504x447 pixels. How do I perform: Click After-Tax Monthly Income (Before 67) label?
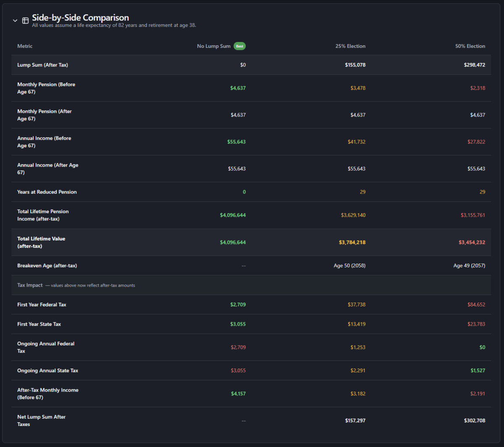click(x=48, y=394)
